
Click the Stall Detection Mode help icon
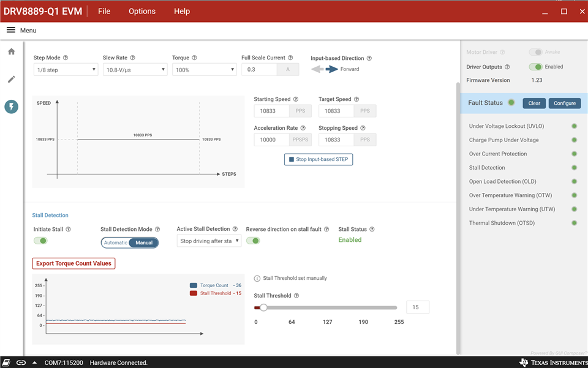157,230
